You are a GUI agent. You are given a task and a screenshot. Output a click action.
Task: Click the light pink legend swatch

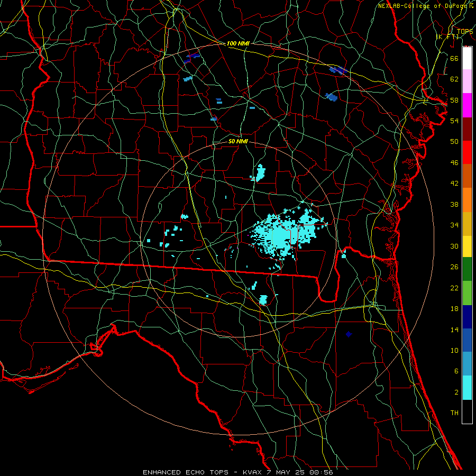click(467, 81)
